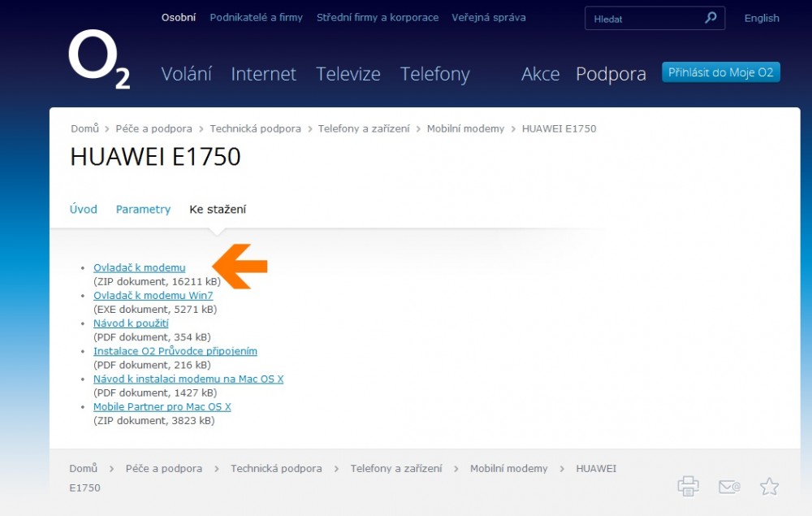Open the Podpora menu
The height and width of the screenshot is (516, 812).
[x=611, y=74]
